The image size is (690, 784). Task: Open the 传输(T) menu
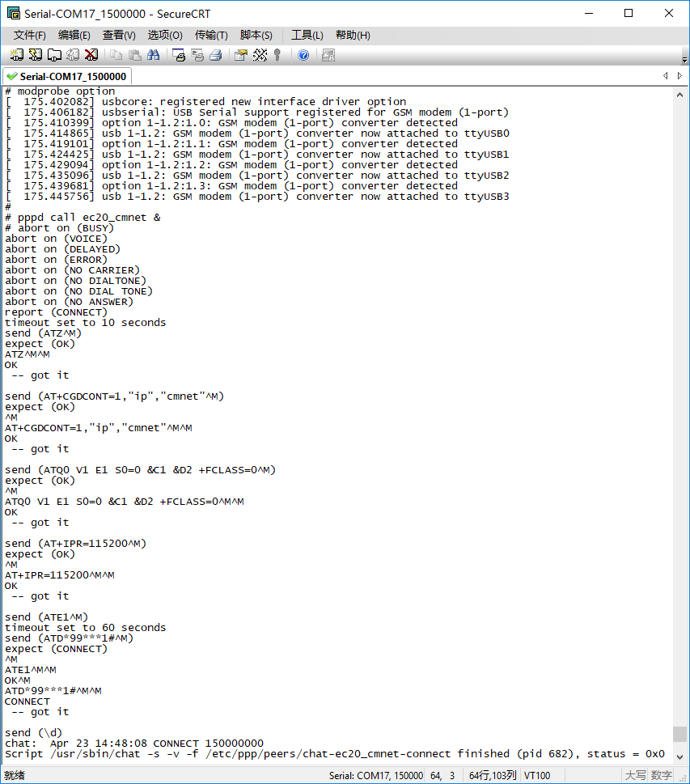coord(211,35)
